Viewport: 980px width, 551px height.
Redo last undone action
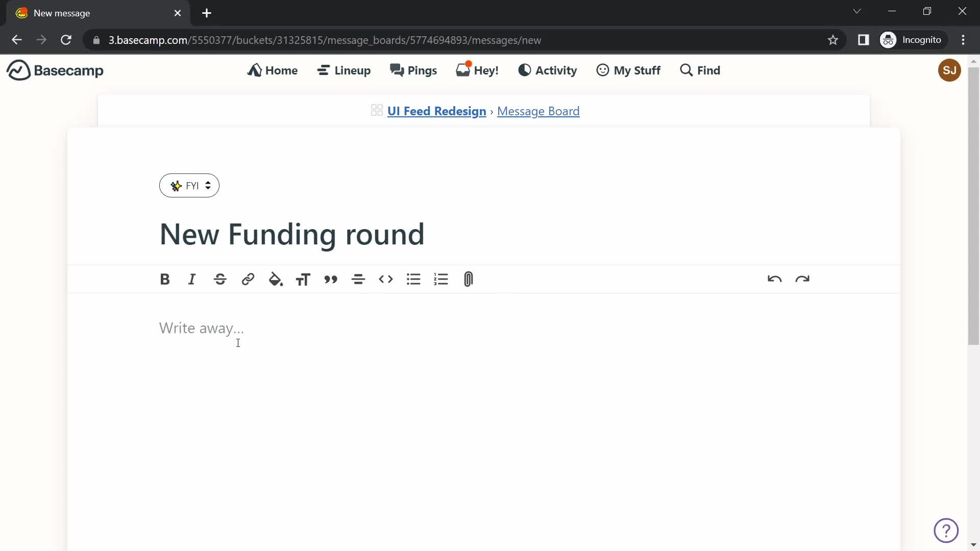(x=802, y=278)
